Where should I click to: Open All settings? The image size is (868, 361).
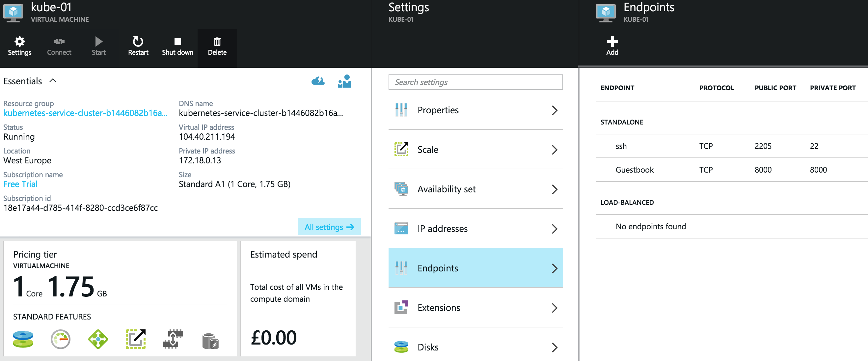tap(329, 227)
